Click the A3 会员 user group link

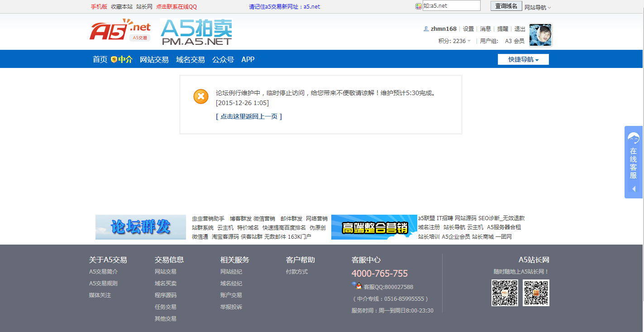(x=515, y=41)
